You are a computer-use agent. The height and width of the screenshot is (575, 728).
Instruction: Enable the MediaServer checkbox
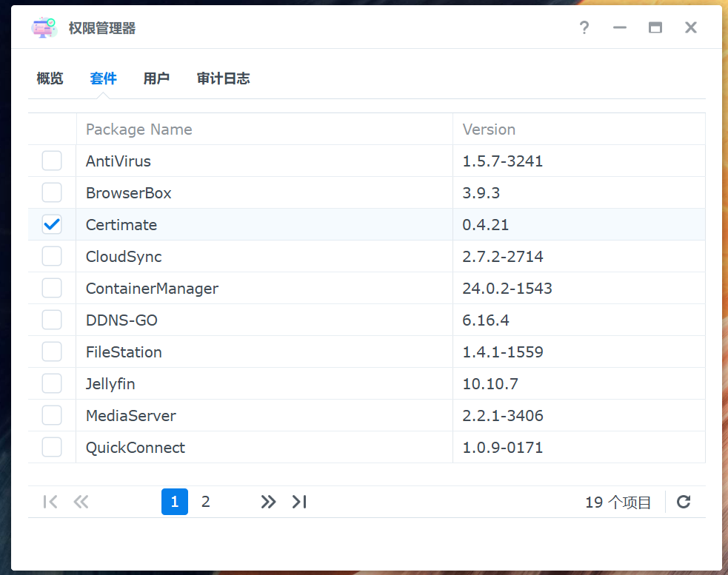tap(51, 415)
